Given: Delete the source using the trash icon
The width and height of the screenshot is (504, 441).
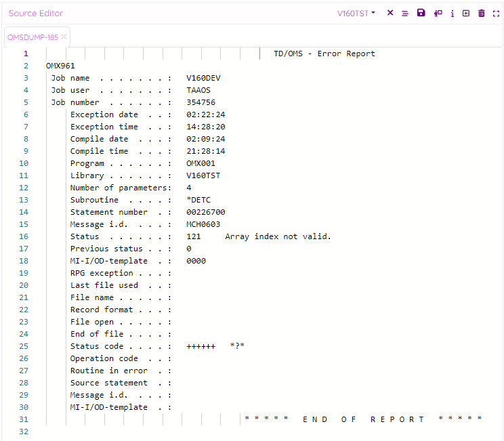Looking at the screenshot, I should click(x=482, y=14).
